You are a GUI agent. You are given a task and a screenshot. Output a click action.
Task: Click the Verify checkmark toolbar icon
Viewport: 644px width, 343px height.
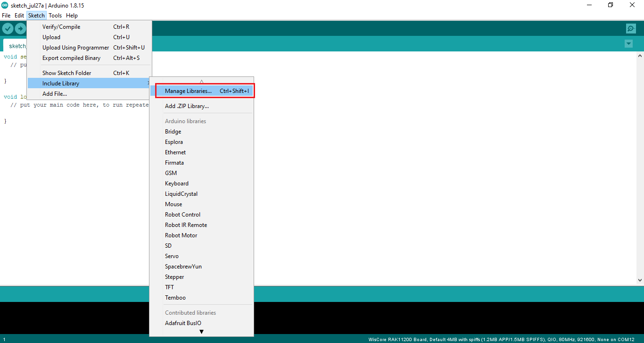pos(8,29)
